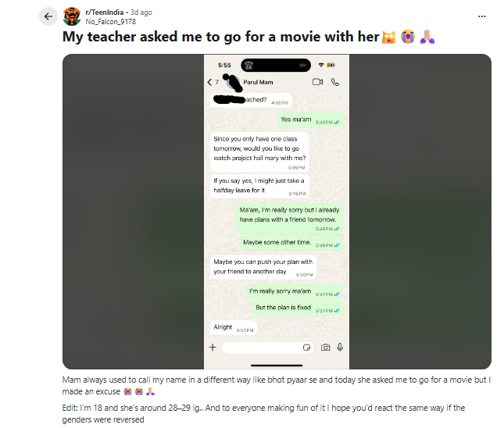504x428 pixels.
Task: Open No_Falcon_9178 user profile
Action: coord(111,22)
